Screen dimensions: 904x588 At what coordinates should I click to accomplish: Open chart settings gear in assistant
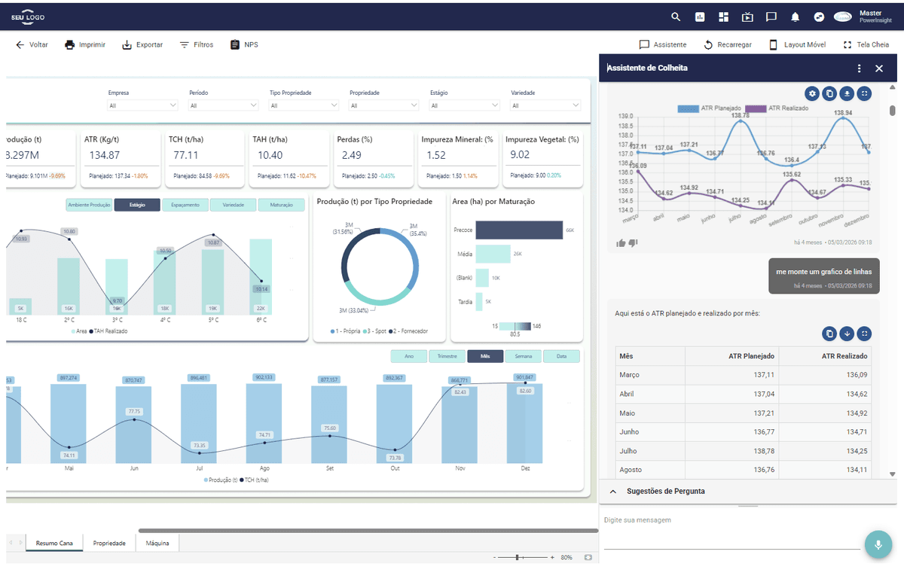811,93
